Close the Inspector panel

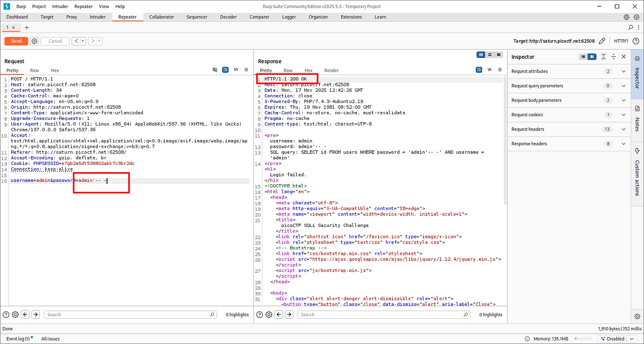pos(624,57)
